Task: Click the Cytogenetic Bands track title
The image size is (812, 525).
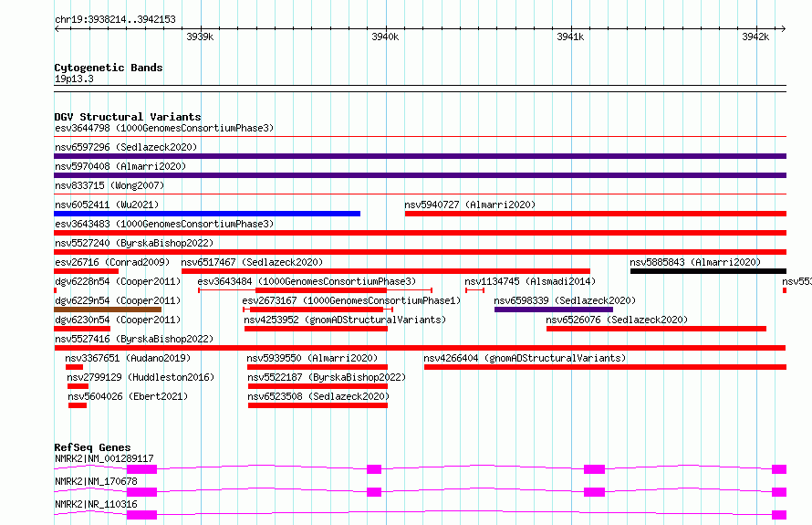Action: 109,68
